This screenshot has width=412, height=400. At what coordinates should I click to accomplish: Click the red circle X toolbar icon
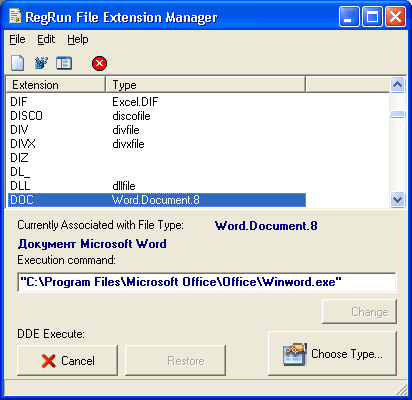point(99,63)
